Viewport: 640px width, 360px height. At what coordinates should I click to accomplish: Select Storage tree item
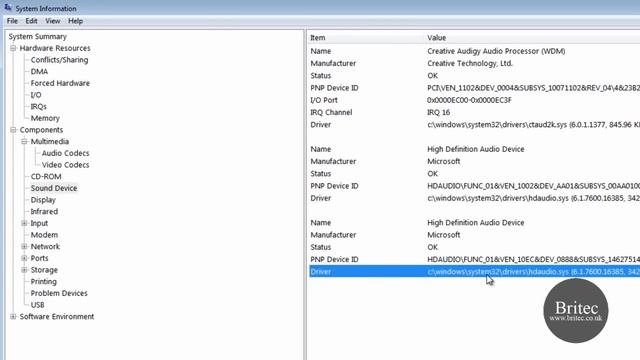point(44,270)
